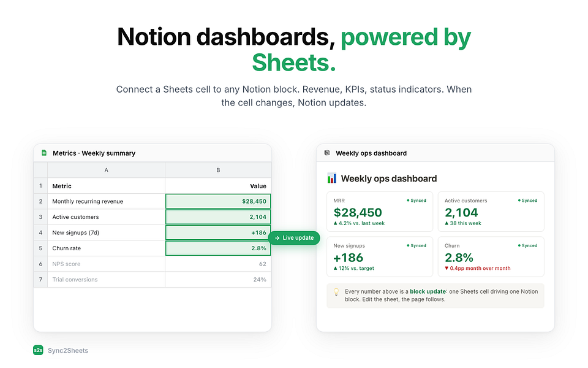Click the New signups card's +186 value

(349, 258)
